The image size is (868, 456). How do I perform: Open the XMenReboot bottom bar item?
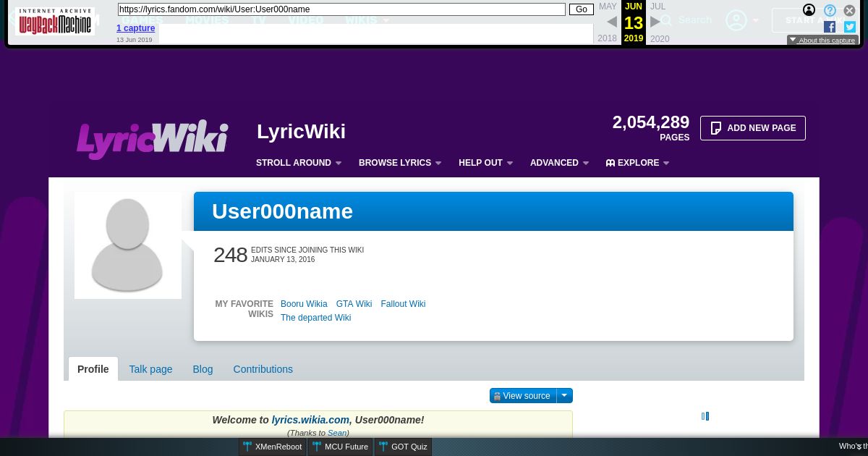pos(273,447)
